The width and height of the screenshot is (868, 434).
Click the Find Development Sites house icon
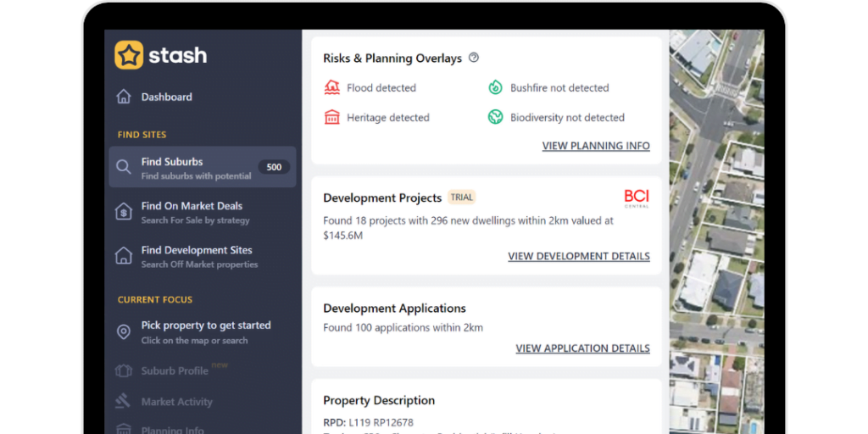pos(124,256)
